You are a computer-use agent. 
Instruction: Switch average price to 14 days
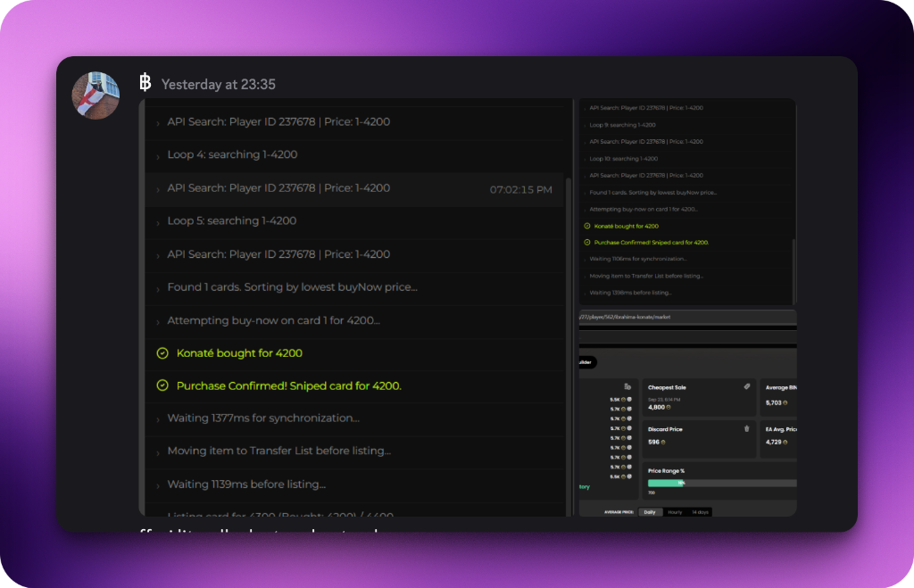coord(700,512)
